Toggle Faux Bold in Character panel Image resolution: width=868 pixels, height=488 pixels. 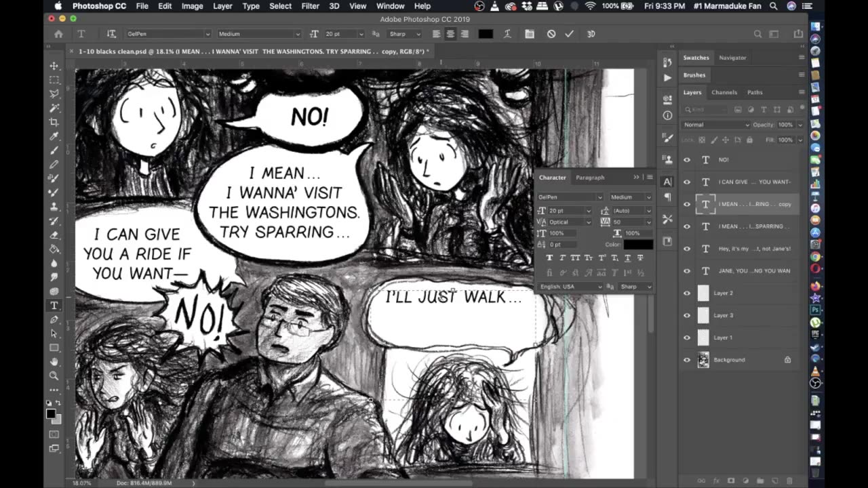point(549,258)
